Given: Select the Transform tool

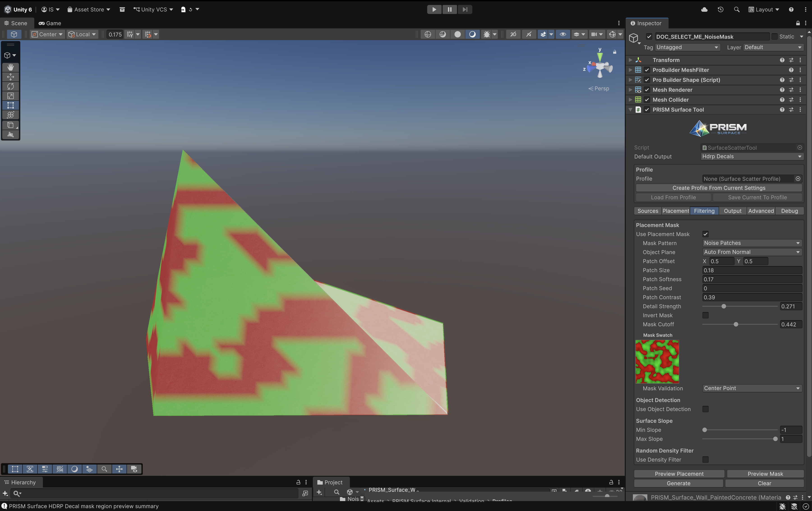Looking at the screenshot, I should coord(10,115).
